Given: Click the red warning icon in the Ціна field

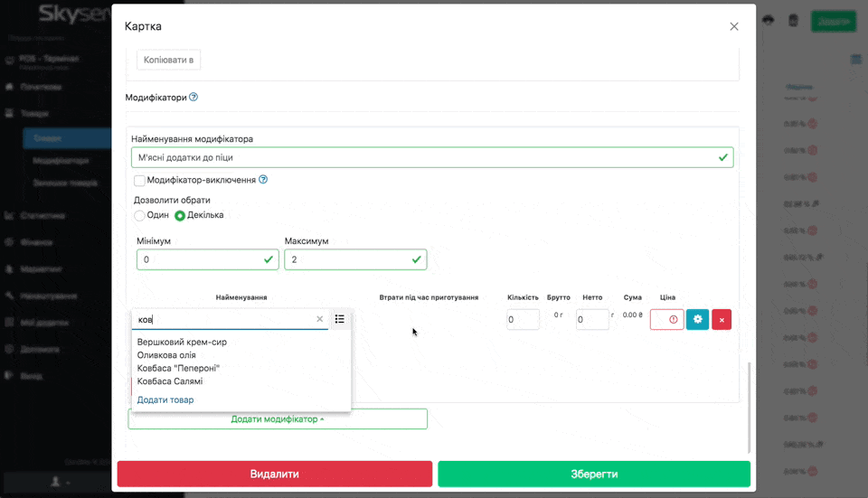Looking at the screenshot, I should pyautogui.click(x=673, y=319).
